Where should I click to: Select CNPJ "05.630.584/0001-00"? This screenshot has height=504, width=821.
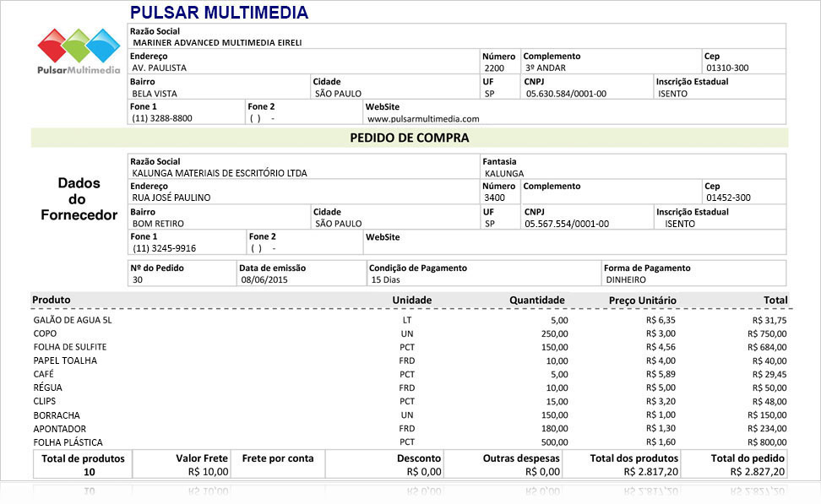click(x=566, y=94)
